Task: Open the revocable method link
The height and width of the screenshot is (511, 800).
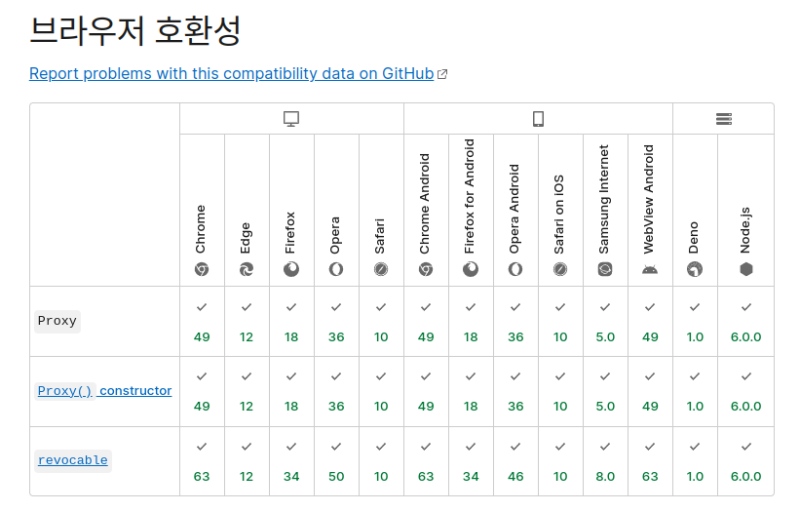Action: pyautogui.click(x=72, y=461)
